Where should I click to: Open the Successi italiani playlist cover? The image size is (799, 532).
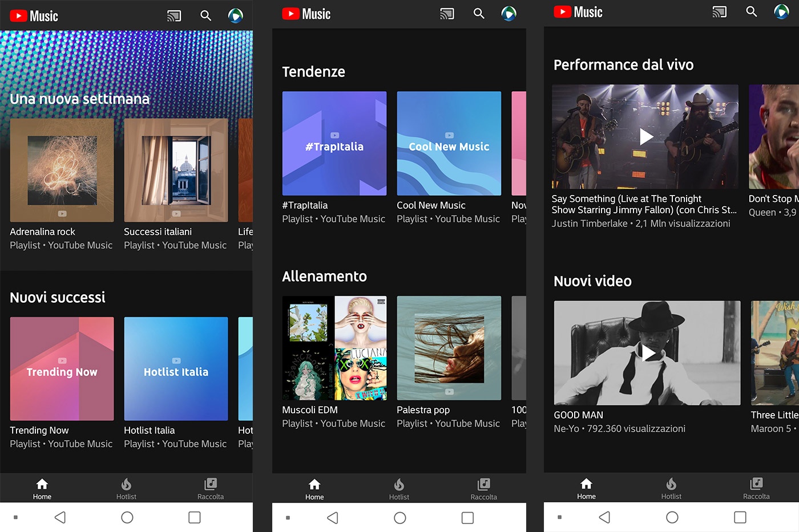pyautogui.click(x=176, y=170)
